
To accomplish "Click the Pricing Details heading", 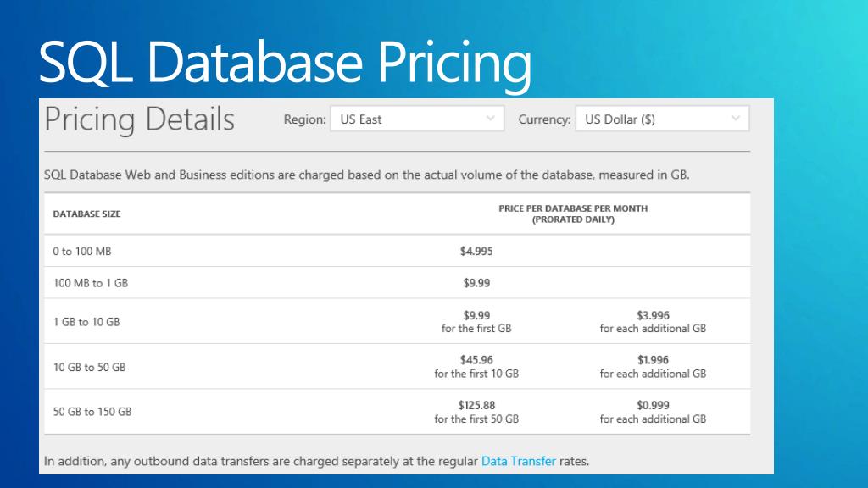I will point(139,119).
